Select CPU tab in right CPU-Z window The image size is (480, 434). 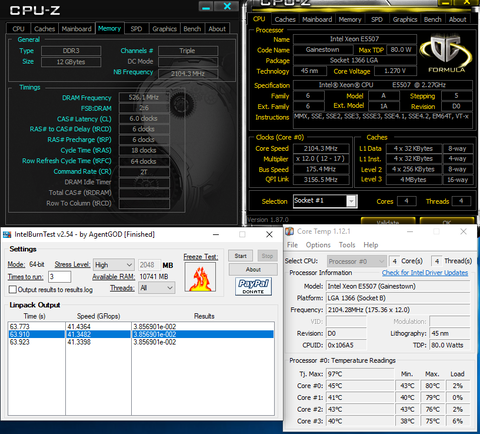point(259,19)
